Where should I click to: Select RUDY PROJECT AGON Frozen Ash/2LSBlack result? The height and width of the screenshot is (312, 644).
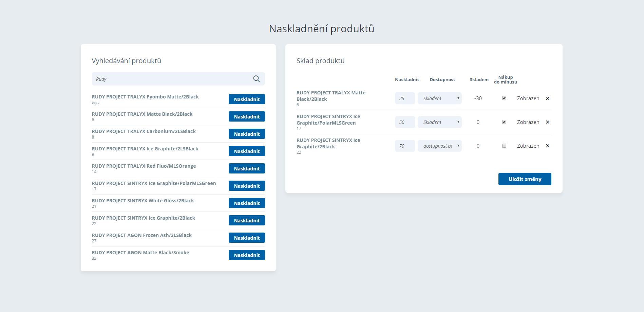tap(142, 235)
